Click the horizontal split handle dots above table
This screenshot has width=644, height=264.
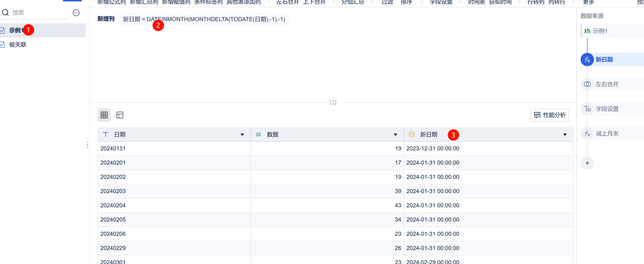coord(333,102)
